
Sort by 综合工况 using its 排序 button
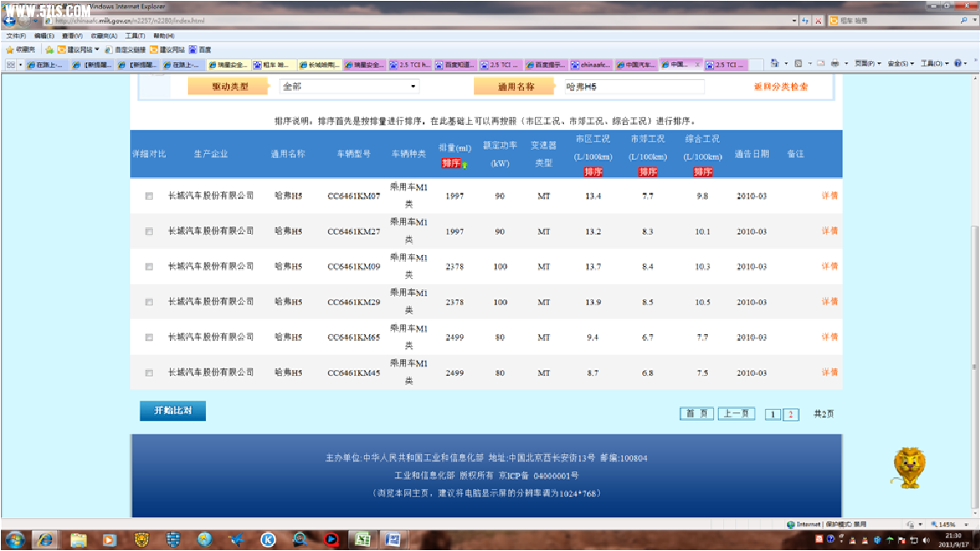pyautogui.click(x=702, y=172)
